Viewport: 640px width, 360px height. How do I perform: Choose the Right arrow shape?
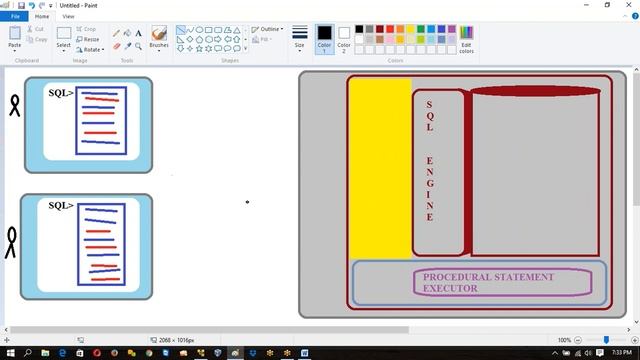tap(218, 39)
